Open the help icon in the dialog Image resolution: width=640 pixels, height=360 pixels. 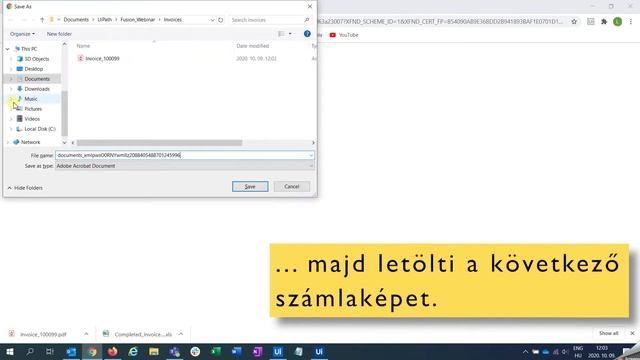[307, 34]
